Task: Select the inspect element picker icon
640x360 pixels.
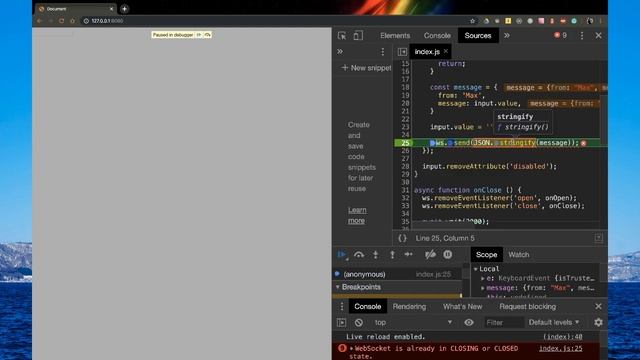Action: point(342,36)
